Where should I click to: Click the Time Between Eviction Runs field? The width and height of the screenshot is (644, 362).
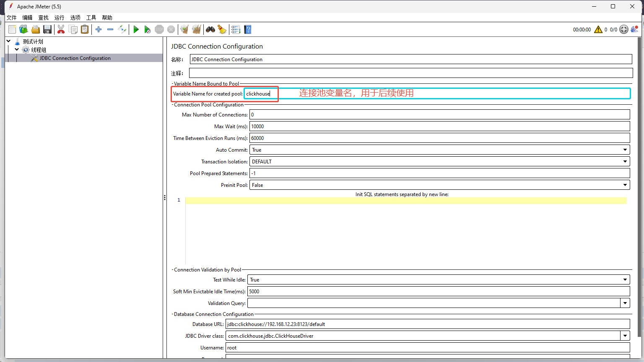[x=440, y=138]
